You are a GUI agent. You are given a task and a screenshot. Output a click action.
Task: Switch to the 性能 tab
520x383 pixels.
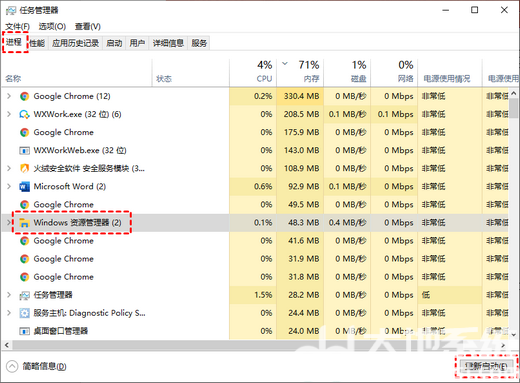[x=37, y=43]
